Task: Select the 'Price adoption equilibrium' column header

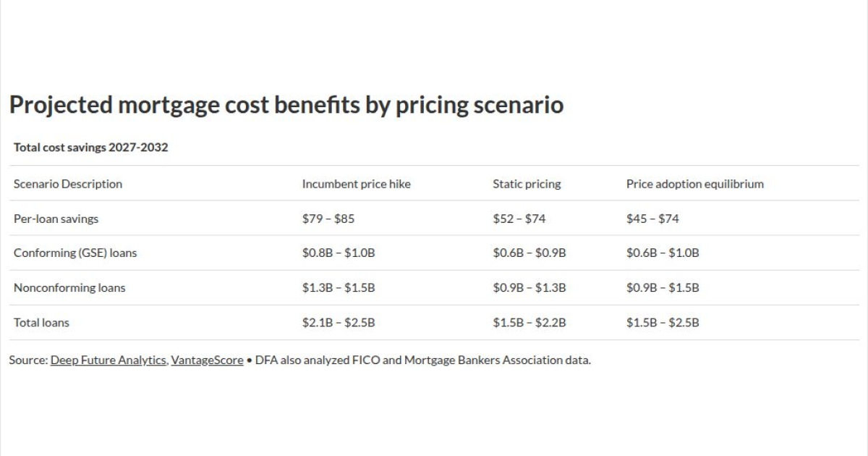Action: 694,184
